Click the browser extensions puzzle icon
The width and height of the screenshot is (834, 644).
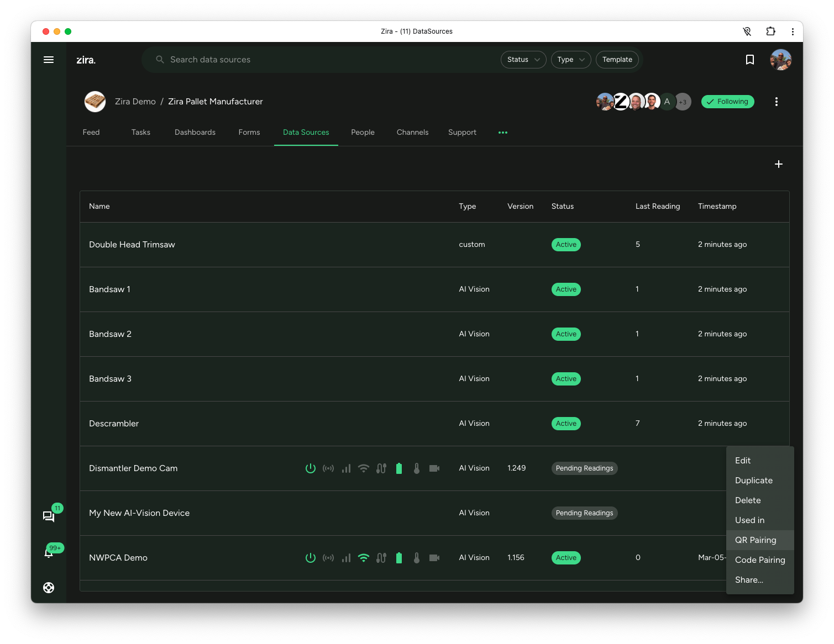click(x=770, y=31)
